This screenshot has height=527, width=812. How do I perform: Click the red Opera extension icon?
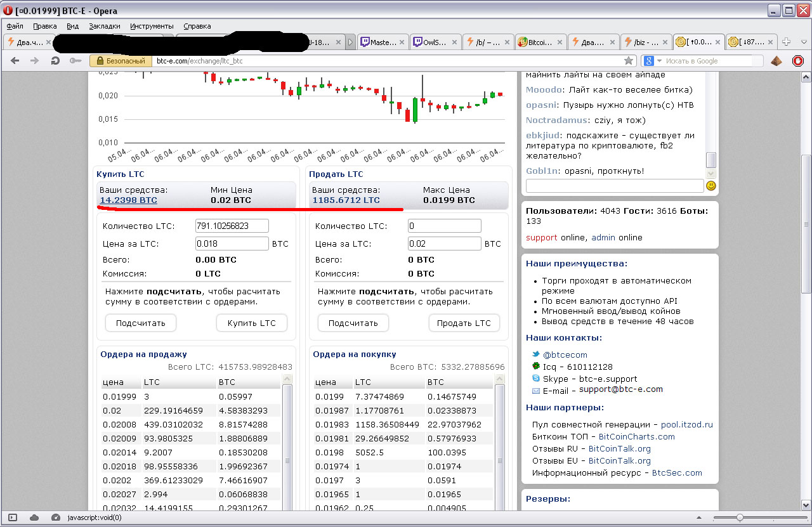797,61
